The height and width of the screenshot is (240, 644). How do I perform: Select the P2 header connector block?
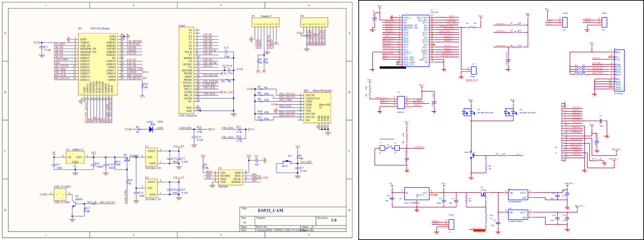(x=314, y=22)
